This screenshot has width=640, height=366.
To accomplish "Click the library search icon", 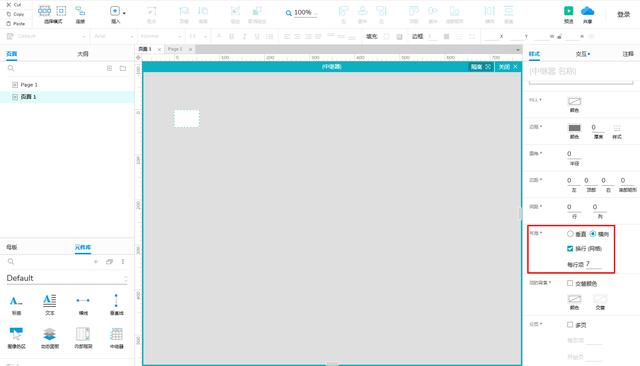I will click(x=11, y=262).
